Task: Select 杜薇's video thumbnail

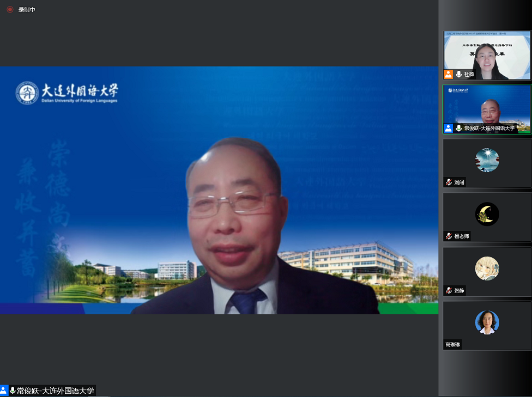Action: click(487, 55)
